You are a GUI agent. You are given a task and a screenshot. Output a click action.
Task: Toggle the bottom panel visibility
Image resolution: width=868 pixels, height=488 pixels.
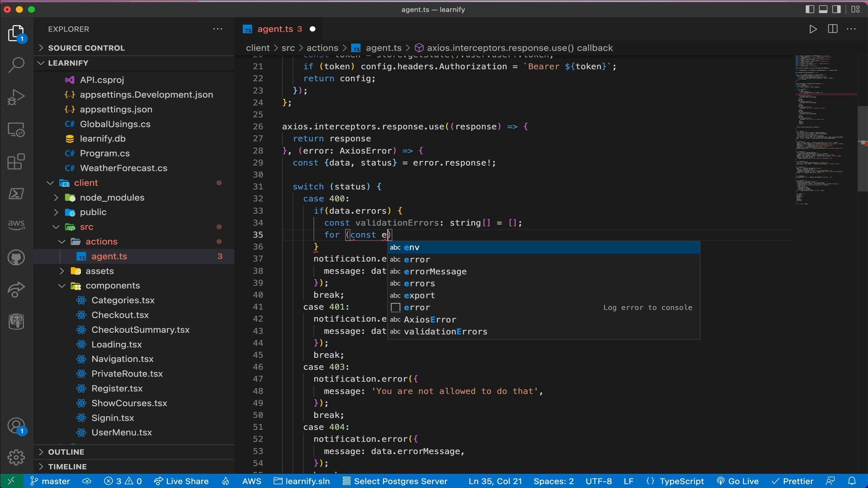[x=823, y=9]
